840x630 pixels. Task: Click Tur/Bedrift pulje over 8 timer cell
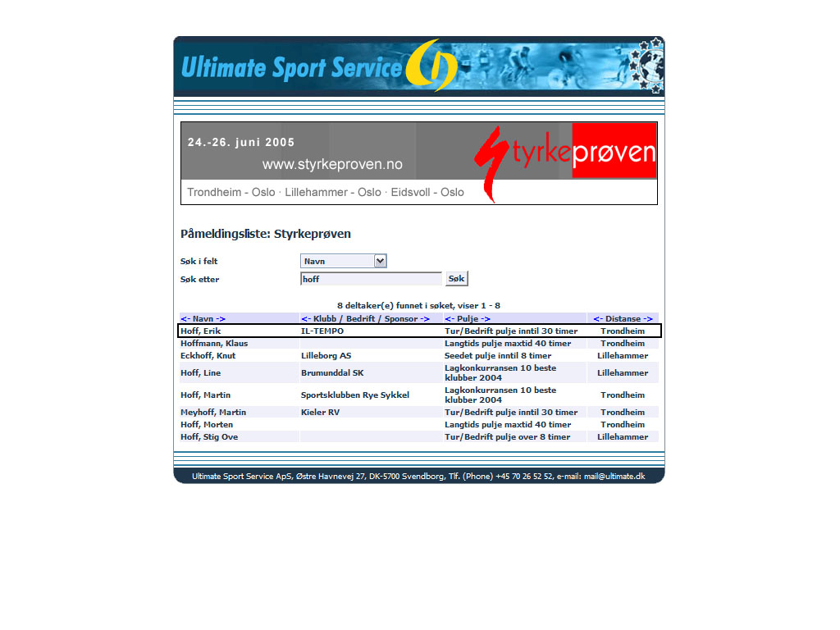[507, 436]
